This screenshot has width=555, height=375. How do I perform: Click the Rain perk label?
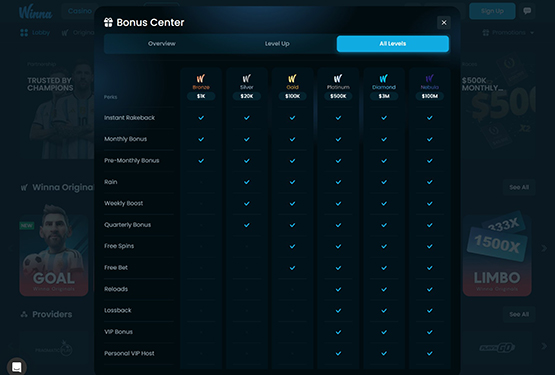(x=110, y=182)
